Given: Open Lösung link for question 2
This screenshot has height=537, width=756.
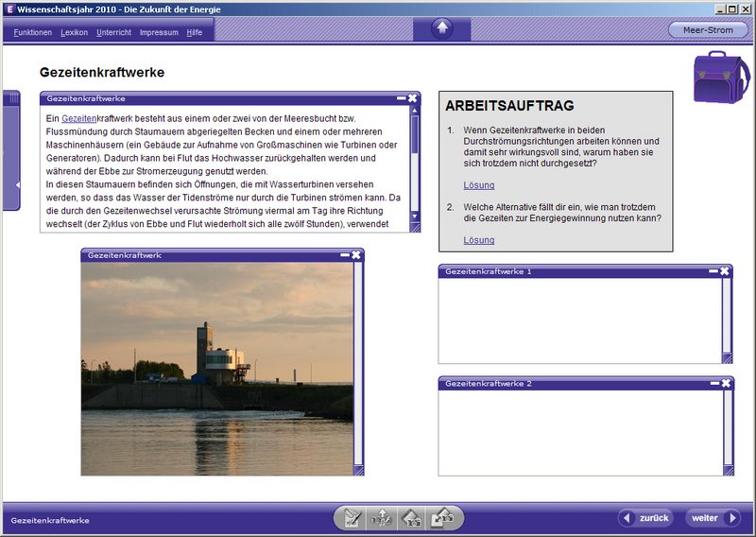Looking at the screenshot, I should (479, 240).
